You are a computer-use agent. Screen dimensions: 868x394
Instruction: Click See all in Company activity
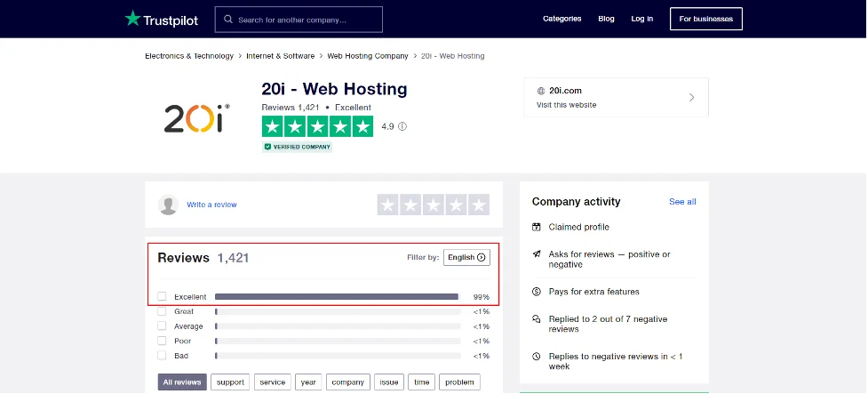pos(682,202)
